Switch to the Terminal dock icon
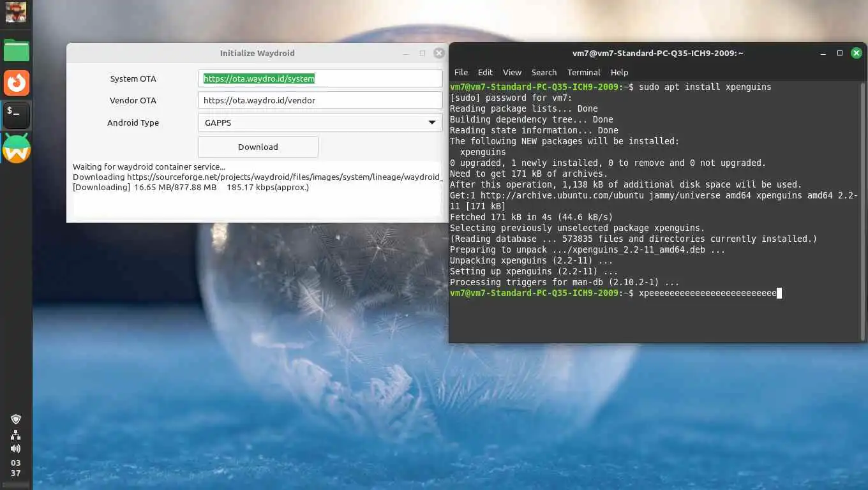The image size is (868, 490). click(17, 115)
